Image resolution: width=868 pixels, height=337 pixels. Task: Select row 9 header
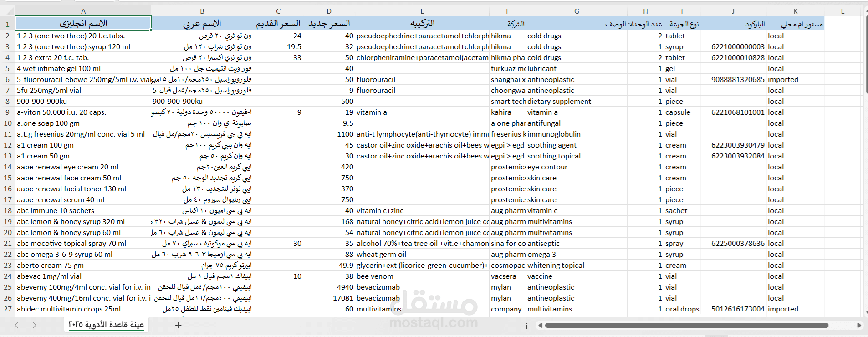(7, 112)
